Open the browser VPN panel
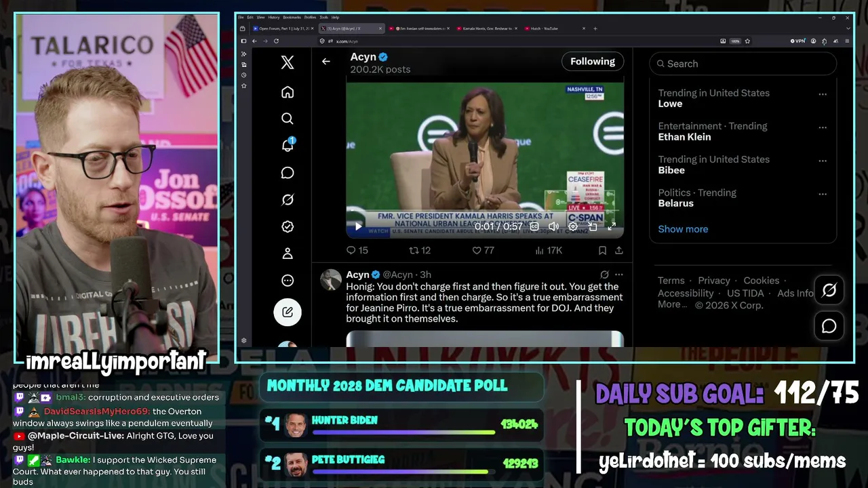The image size is (868, 488). point(797,41)
